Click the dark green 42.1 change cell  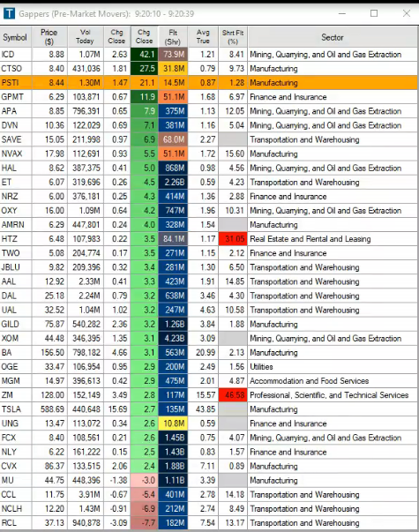tap(144, 55)
